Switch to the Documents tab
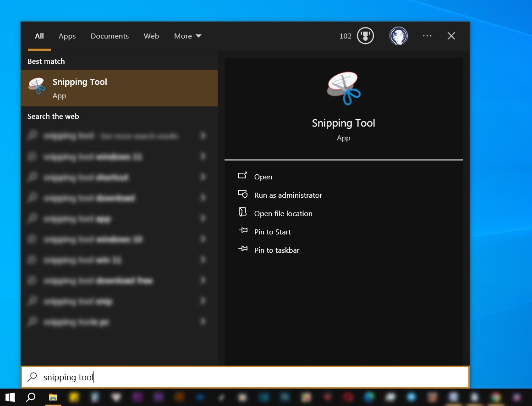The image size is (532, 406). tap(110, 36)
